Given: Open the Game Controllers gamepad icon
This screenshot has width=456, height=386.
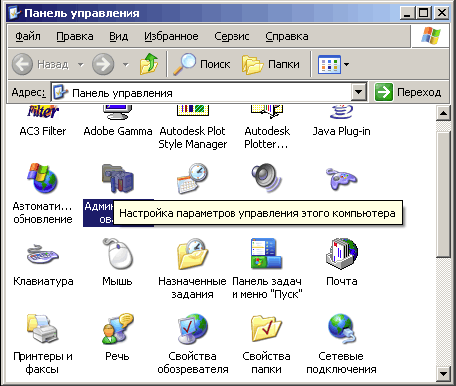Looking at the screenshot, I should coord(341,178).
